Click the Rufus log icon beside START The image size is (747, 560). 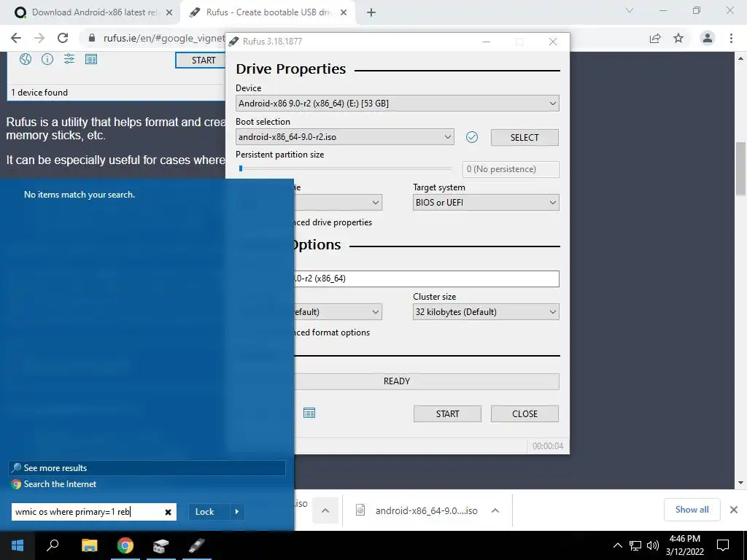click(x=309, y=413)
